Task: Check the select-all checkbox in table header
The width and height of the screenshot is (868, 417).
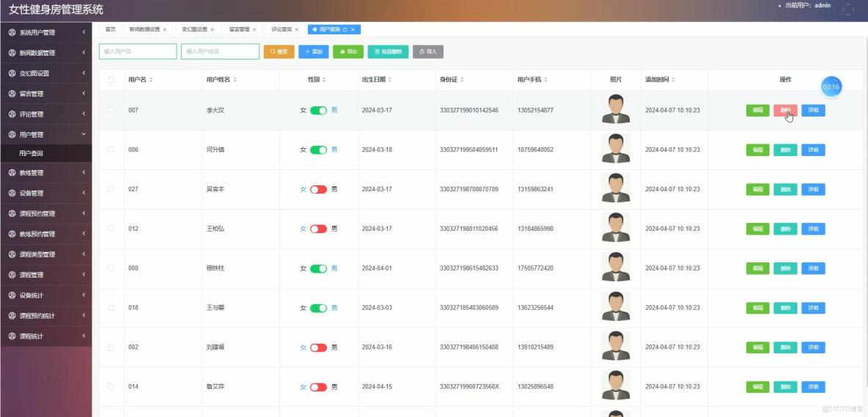Action: point(111,80)
